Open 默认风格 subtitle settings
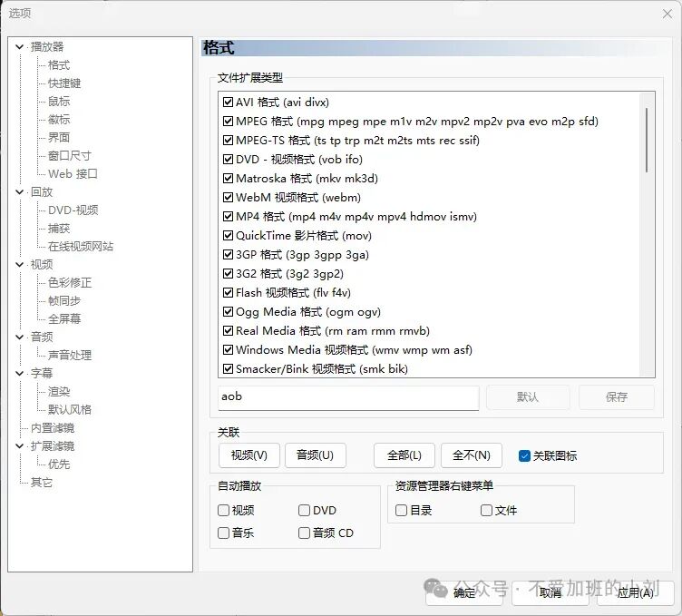This screenshot has width=682, height=616. point(70,409)
